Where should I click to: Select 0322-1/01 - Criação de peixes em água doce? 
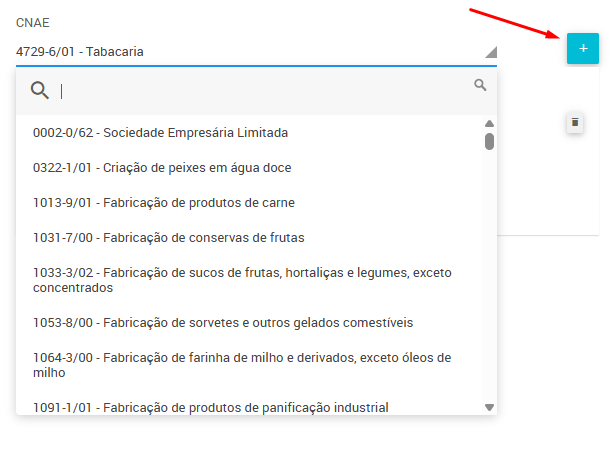click(x=162, y=167)
